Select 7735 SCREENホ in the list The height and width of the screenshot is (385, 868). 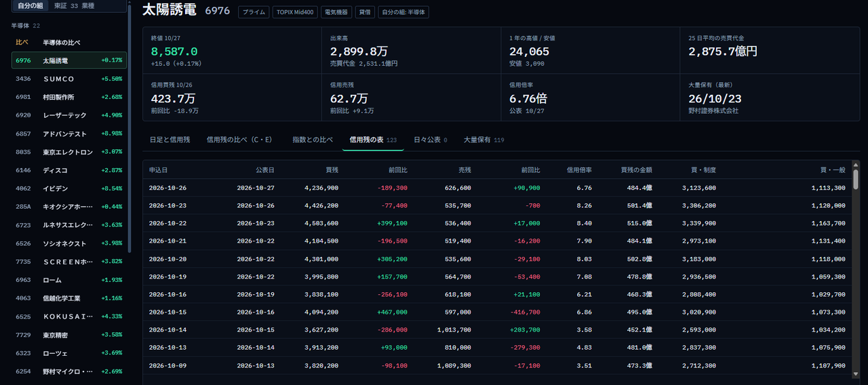pyautogui.click(x=69, y=262)
